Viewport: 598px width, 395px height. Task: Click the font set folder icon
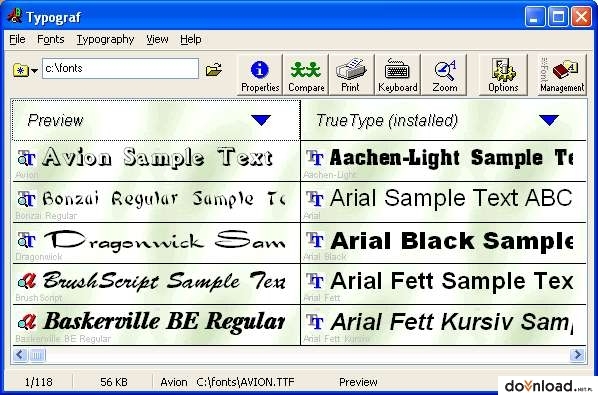tap(21, 70)
